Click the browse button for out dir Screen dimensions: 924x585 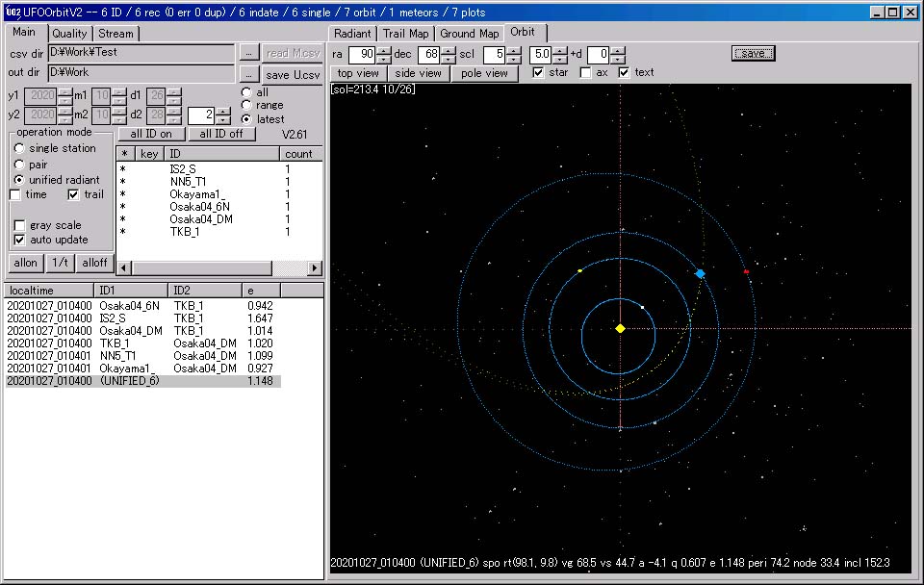248,73
